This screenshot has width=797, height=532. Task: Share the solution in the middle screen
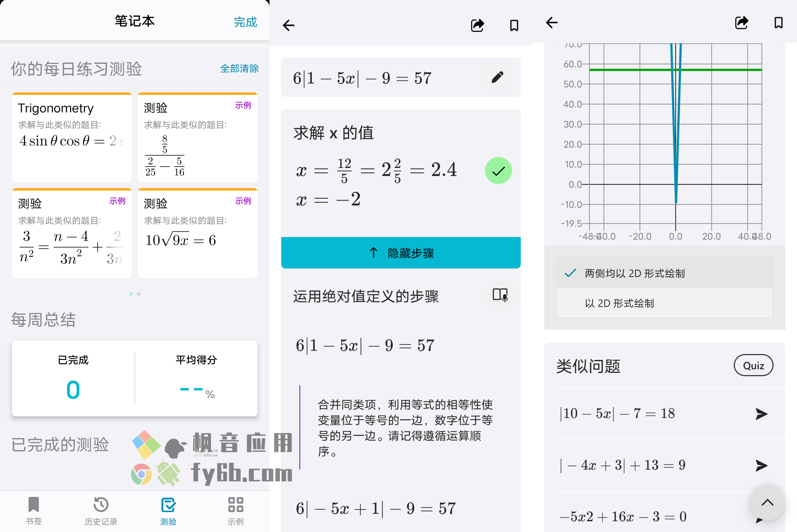477,25
